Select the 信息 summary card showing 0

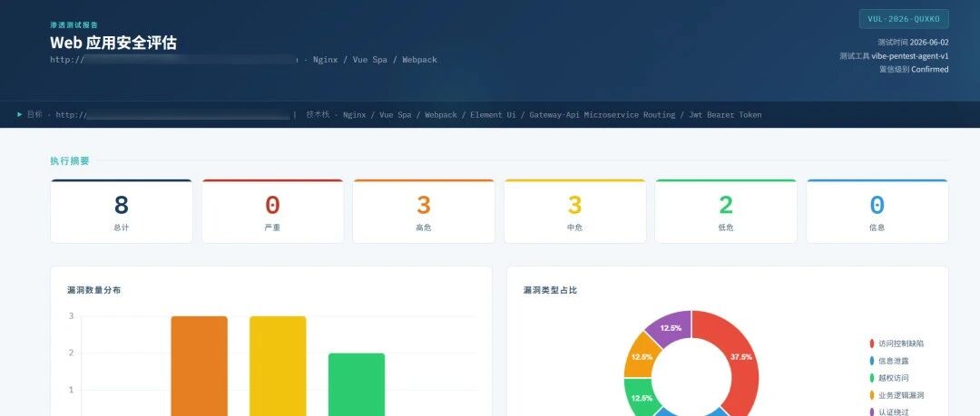click(877, 211)
